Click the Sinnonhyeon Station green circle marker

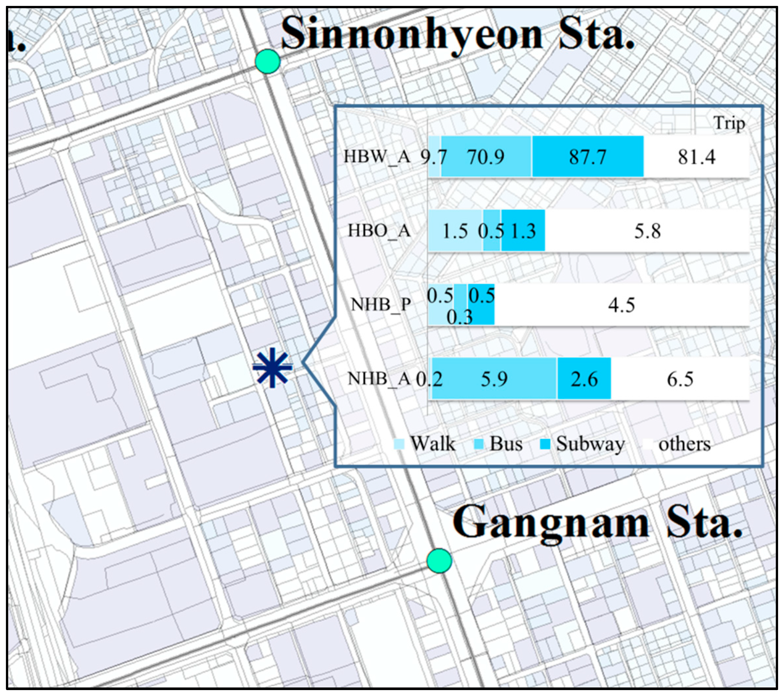click(267, 61)
